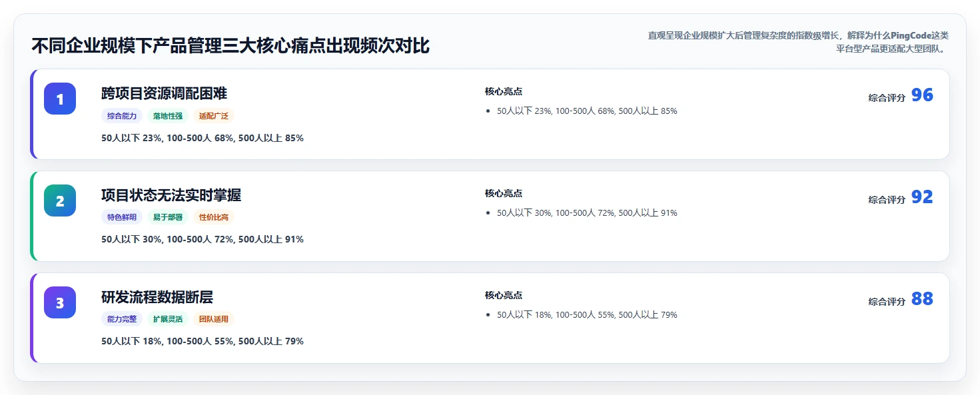The height and width of the screenshot is (395, 980).
Task: Click 核心亮点 label in the first card
Action: 504,92
